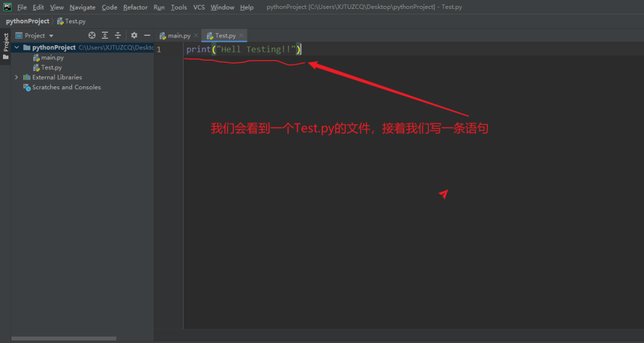
Task: Select Test.py in the project tree
Action: pos(48,68)
